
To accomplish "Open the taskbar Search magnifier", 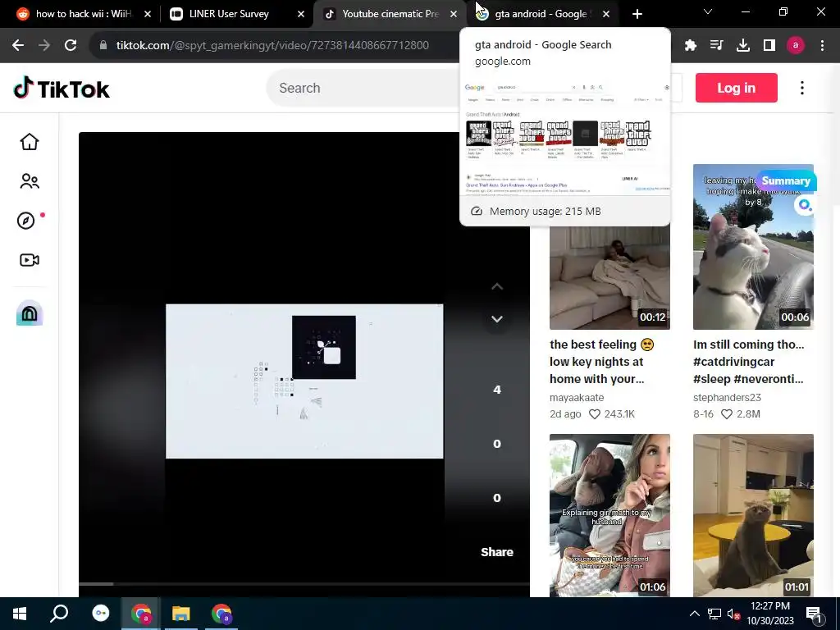I will (x=59, y=614).
